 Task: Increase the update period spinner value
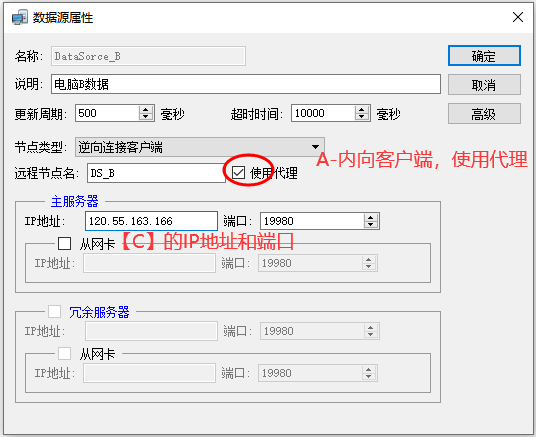tap(146, 110)
